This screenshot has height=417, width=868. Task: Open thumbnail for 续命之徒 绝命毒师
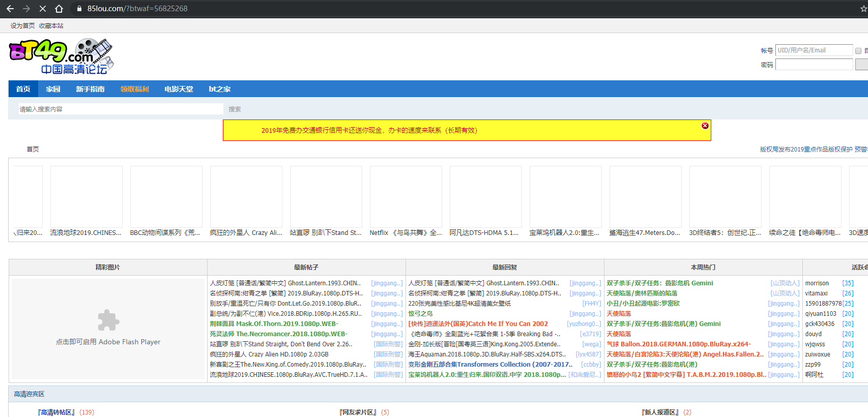point(805,196)
